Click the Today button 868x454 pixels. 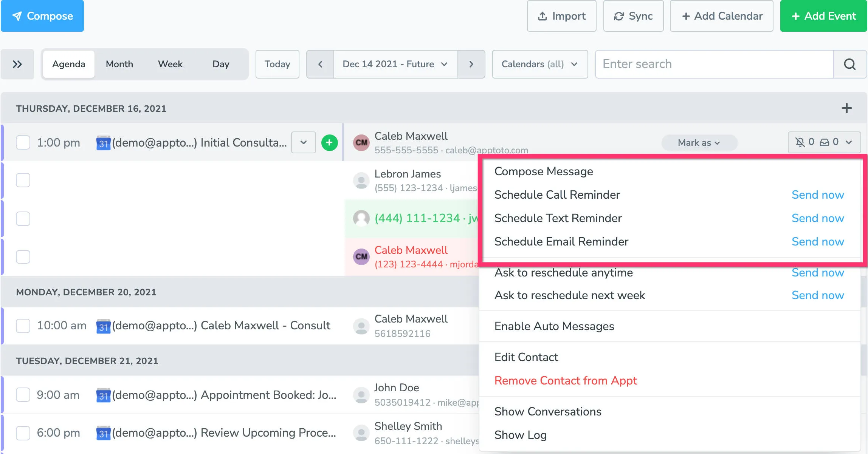(x=277, y=64)
